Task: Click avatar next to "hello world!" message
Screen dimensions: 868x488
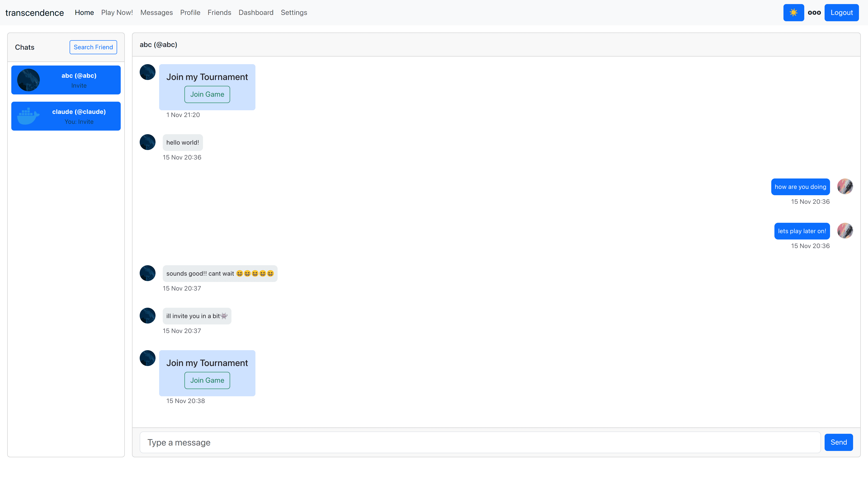Action: pos(148,142)
